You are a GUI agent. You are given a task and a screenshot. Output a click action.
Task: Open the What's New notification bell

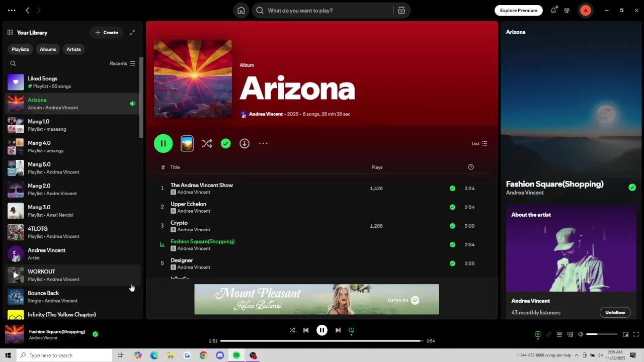tap(553, 11)
